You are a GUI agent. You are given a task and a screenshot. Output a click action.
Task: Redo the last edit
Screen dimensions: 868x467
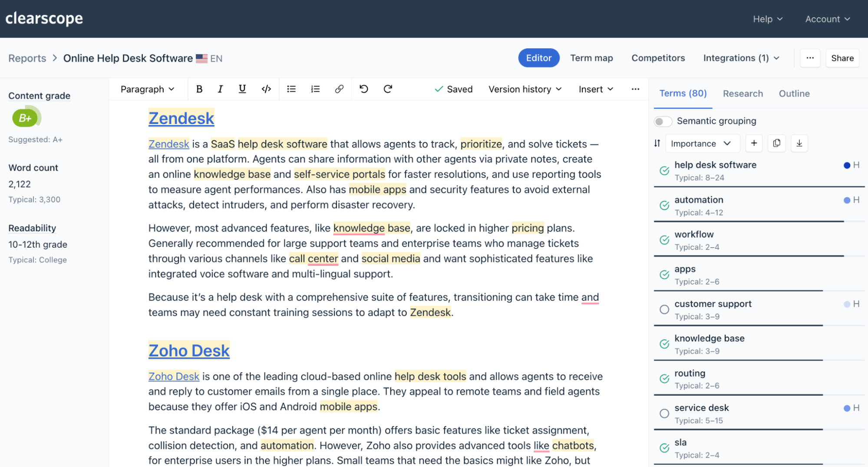point(388,89)
